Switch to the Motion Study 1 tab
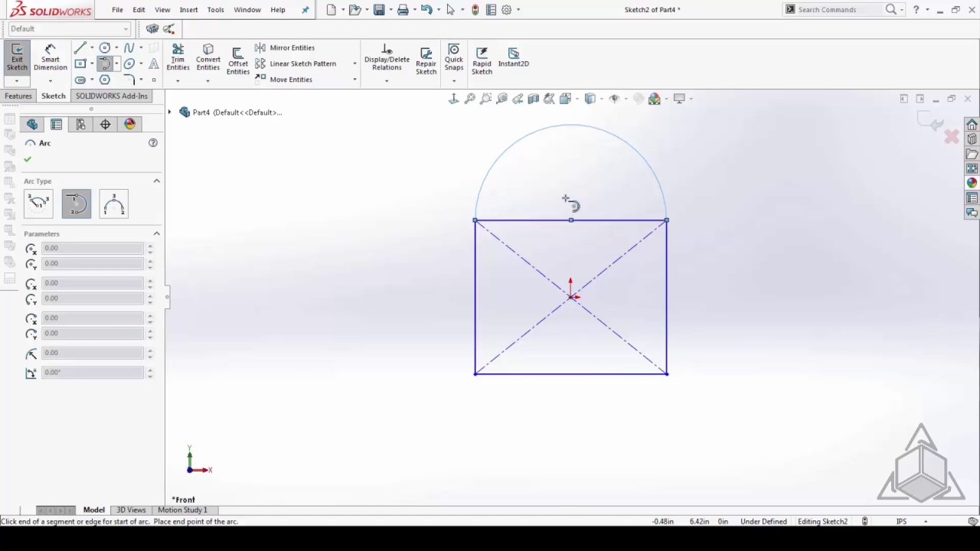The height and width of the screenshot is (551, 980). coord(182,510)
